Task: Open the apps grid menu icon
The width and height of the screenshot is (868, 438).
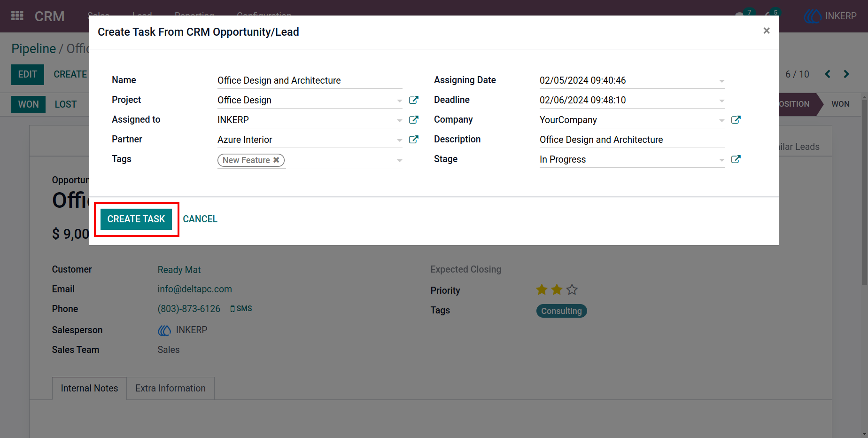Action: [x=17, y=16]
